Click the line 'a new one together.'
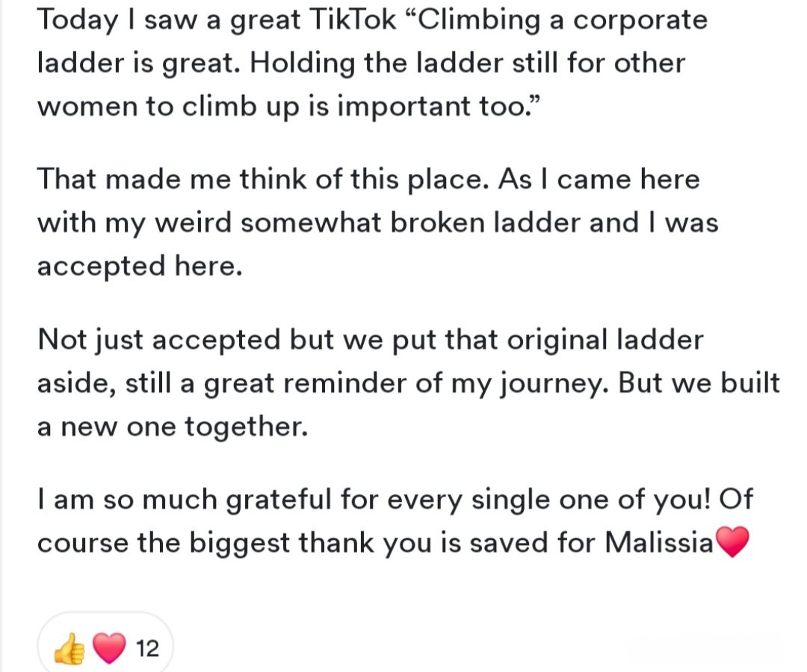 (172, 427)
